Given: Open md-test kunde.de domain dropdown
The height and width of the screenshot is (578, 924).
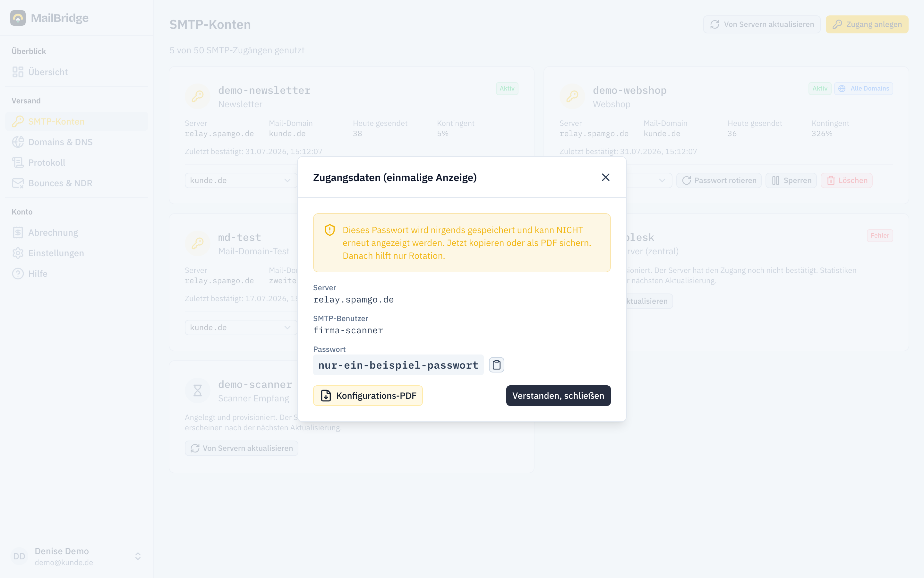Looking at the screenshot, I should pyautogui.click(x=241, y=328).
